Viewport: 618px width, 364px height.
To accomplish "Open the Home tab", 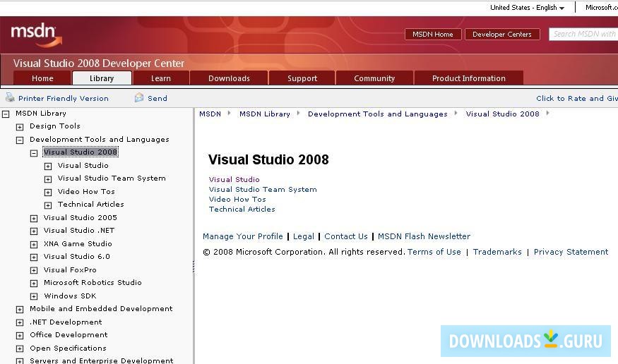I will (x=42, y=78).
